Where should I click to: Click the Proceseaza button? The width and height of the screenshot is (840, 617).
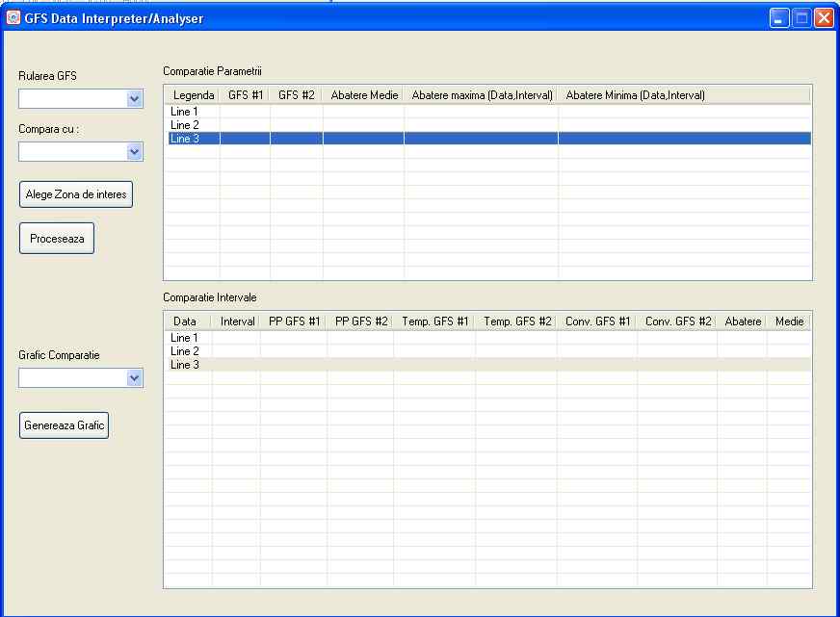pos(57,238)
